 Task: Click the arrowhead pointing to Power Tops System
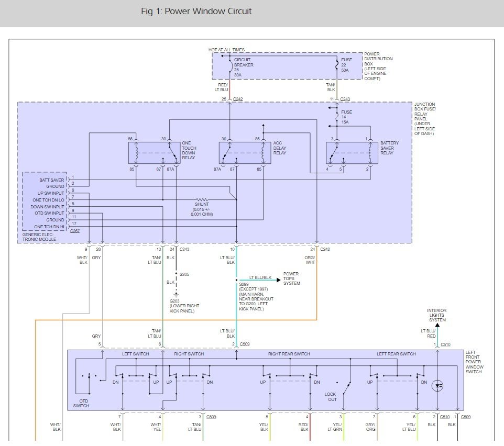(278, 280)
